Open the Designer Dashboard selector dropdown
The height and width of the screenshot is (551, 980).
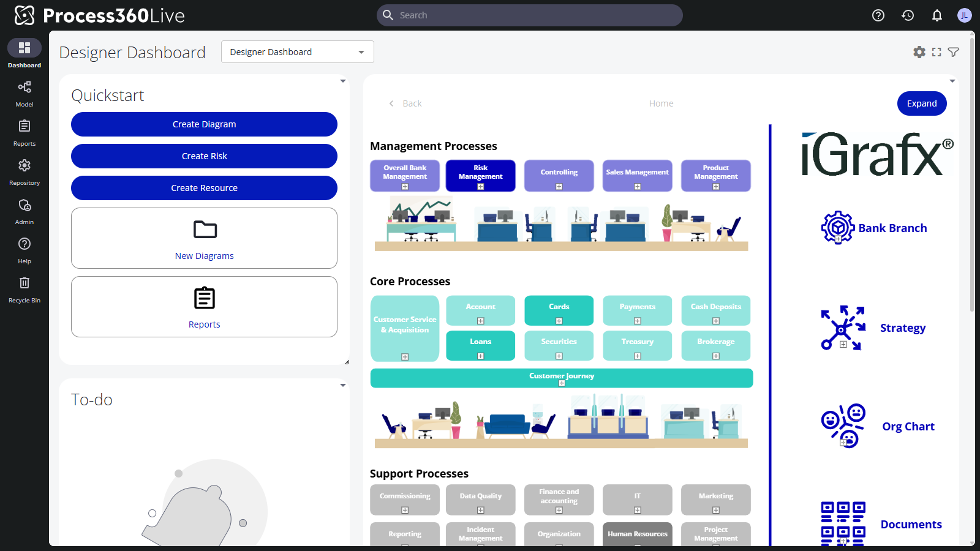point(298,52)
